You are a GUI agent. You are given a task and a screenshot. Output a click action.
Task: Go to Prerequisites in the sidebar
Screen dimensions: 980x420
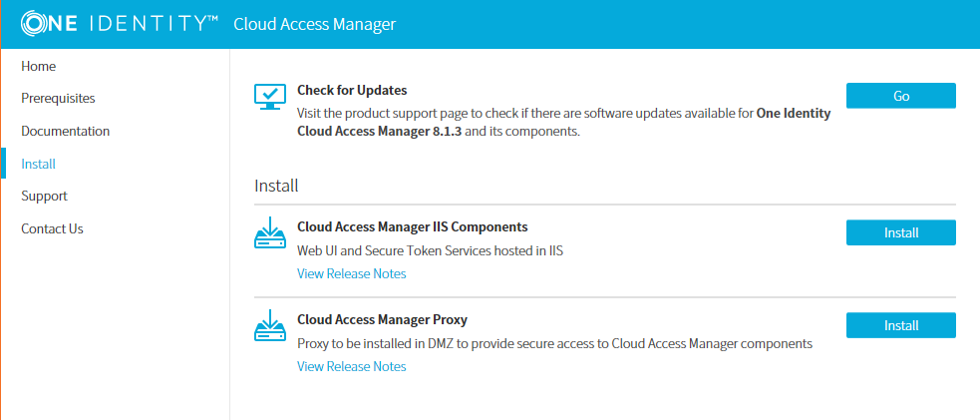coord(58,98)
